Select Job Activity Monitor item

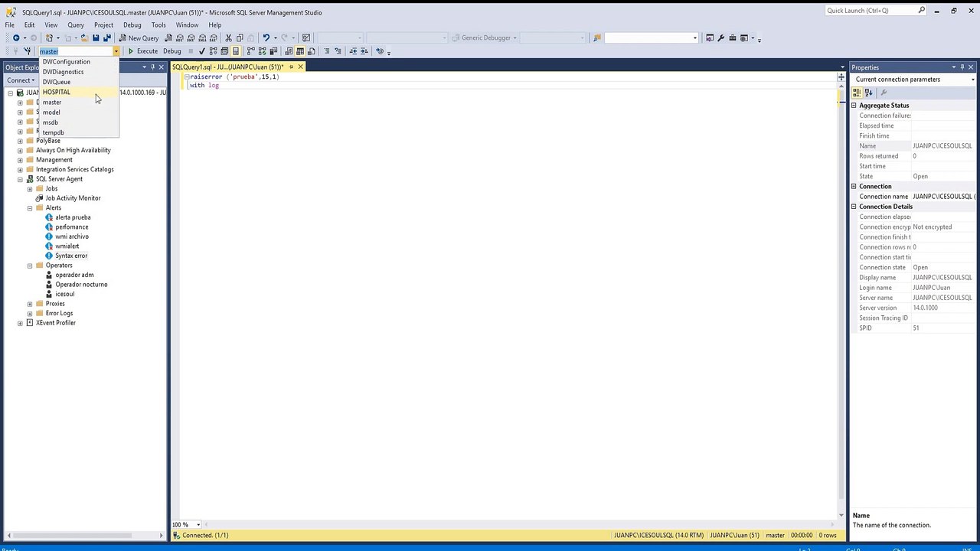(x=73, y=198)
